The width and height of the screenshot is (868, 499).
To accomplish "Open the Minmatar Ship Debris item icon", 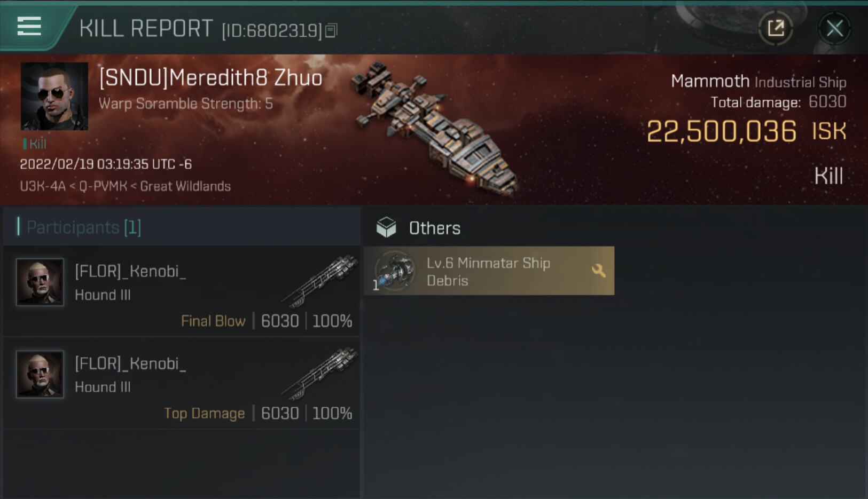I will click(x=395, y=271).
